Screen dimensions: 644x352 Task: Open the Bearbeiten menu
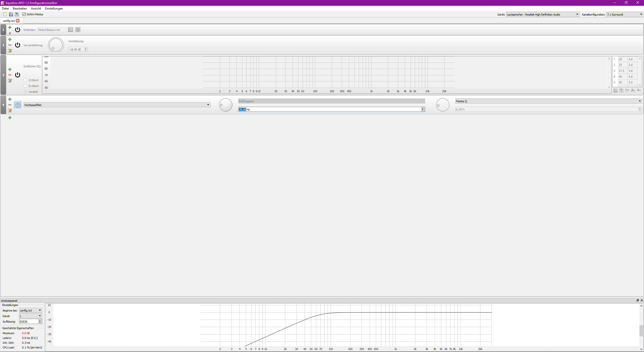point(20,9)
